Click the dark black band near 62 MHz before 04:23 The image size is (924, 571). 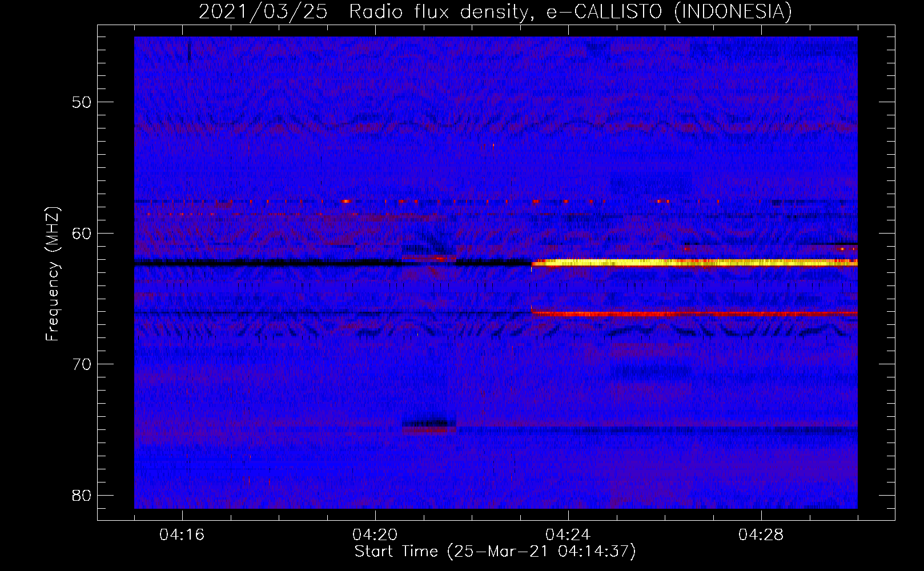tap(332, 263)
